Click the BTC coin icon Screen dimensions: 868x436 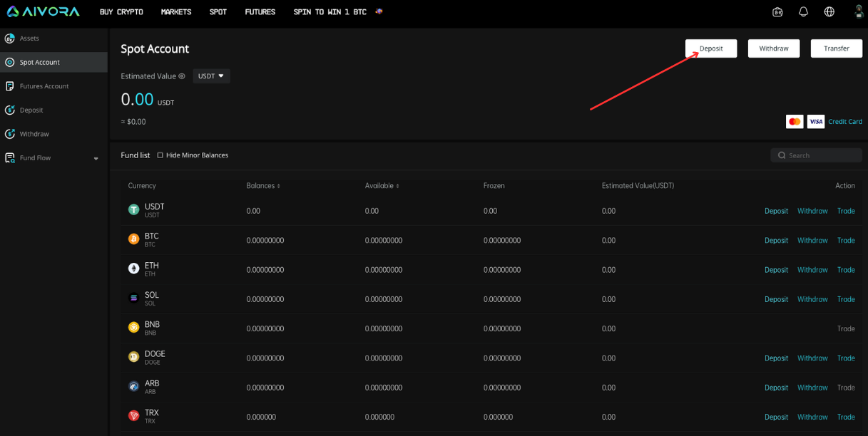point(133,239)
